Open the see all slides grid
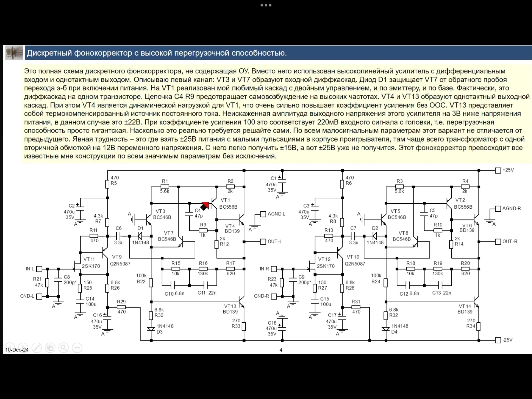The image size is (532, 399). click(x=50, y=348)
